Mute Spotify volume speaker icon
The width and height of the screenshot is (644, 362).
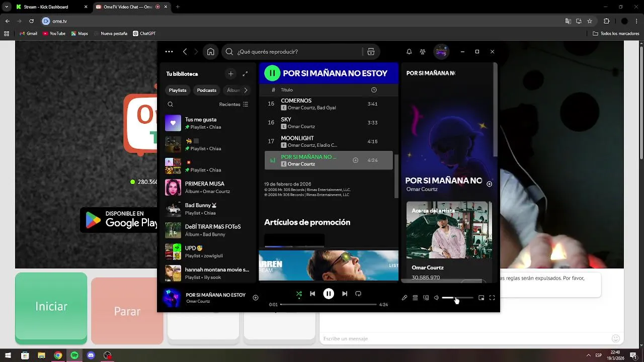pyautogui.click(x=436, y=298)
